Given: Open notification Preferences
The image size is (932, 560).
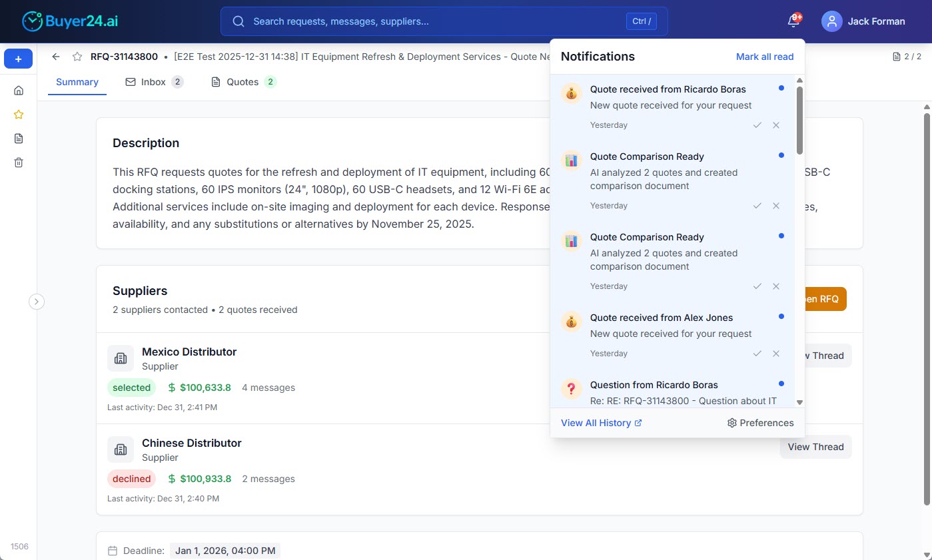Looking at the screenshot, I should coord(760,423).
